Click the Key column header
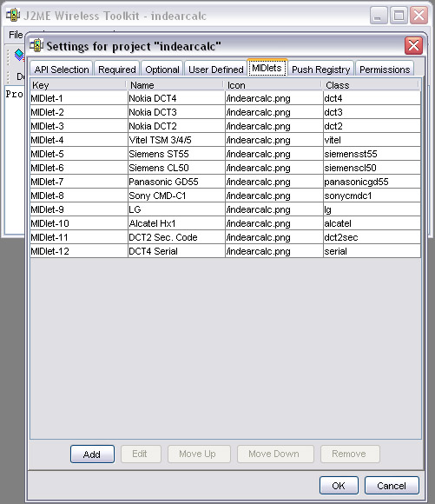Screen dimensions: 435x504 tap(78, 85)
